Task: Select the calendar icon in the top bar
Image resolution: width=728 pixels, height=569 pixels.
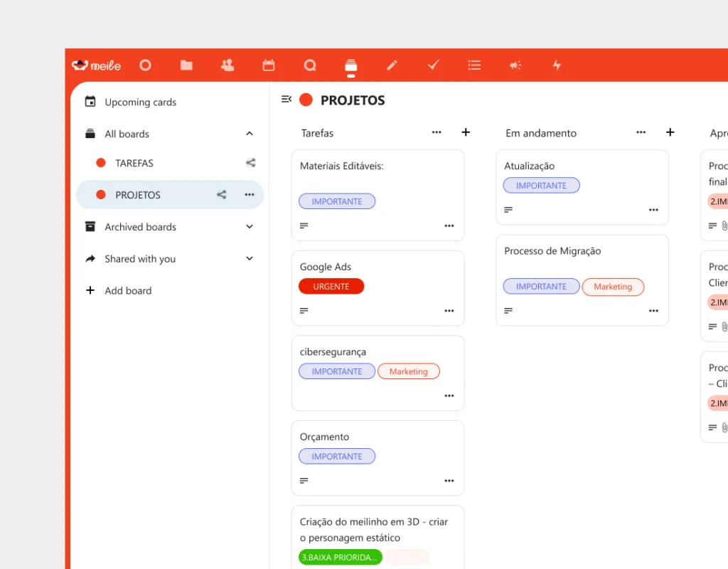Action: [269, 65]
